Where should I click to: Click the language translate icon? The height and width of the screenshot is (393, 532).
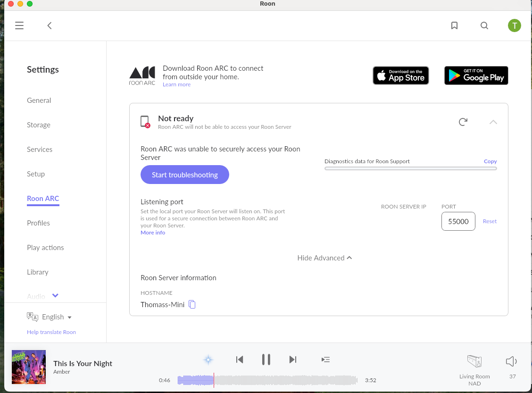(32, 317)
